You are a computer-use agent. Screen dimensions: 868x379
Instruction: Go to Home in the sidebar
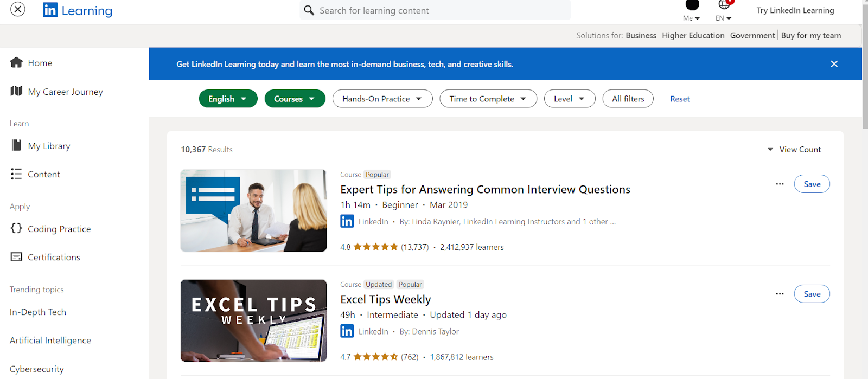point(40,63)
